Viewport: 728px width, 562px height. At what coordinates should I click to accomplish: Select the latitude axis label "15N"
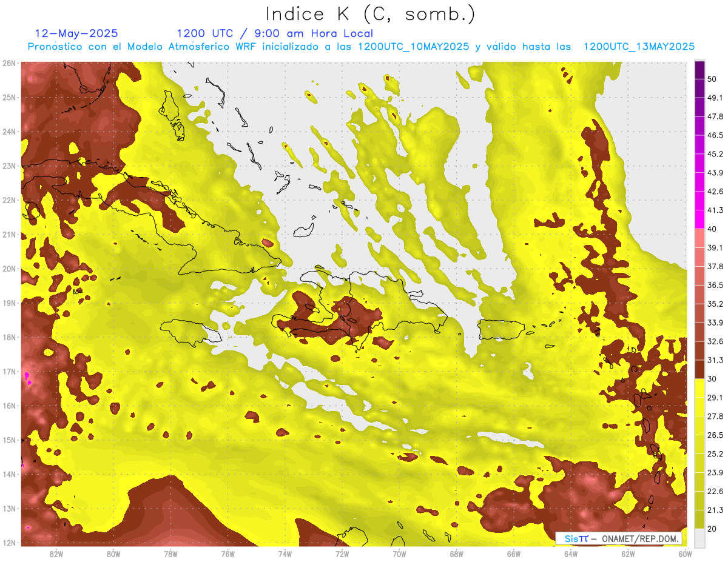(9, 440)
